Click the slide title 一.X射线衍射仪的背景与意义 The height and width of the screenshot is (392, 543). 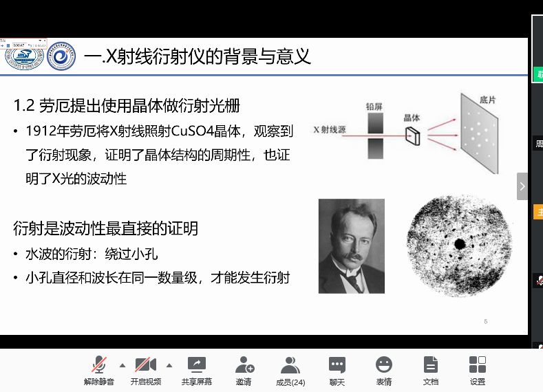pyautogui.click(x=198, y=56)
